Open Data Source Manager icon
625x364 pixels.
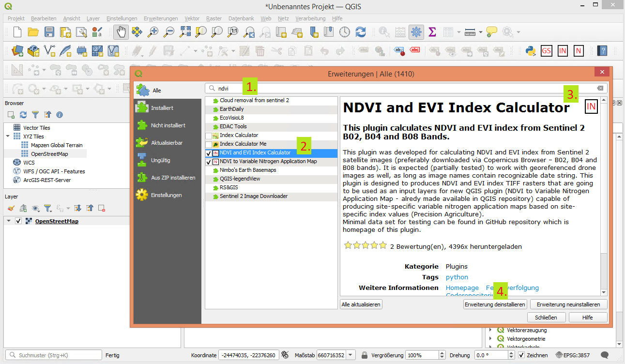pos(17,50)
